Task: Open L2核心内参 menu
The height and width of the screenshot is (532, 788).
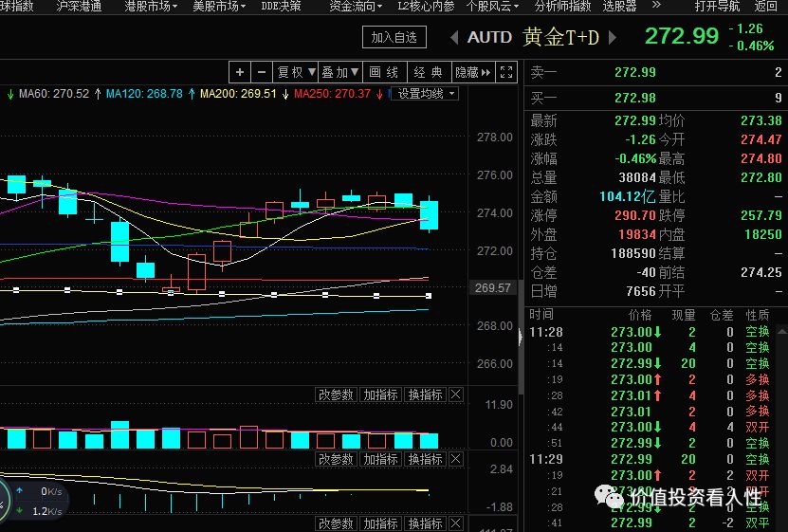Action: tap(426, 6)
